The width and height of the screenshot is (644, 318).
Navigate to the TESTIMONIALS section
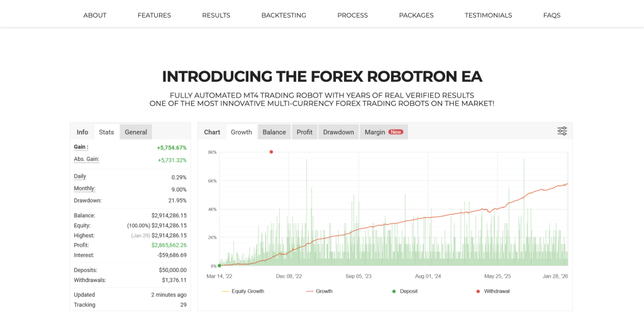[x=488, y=15]
